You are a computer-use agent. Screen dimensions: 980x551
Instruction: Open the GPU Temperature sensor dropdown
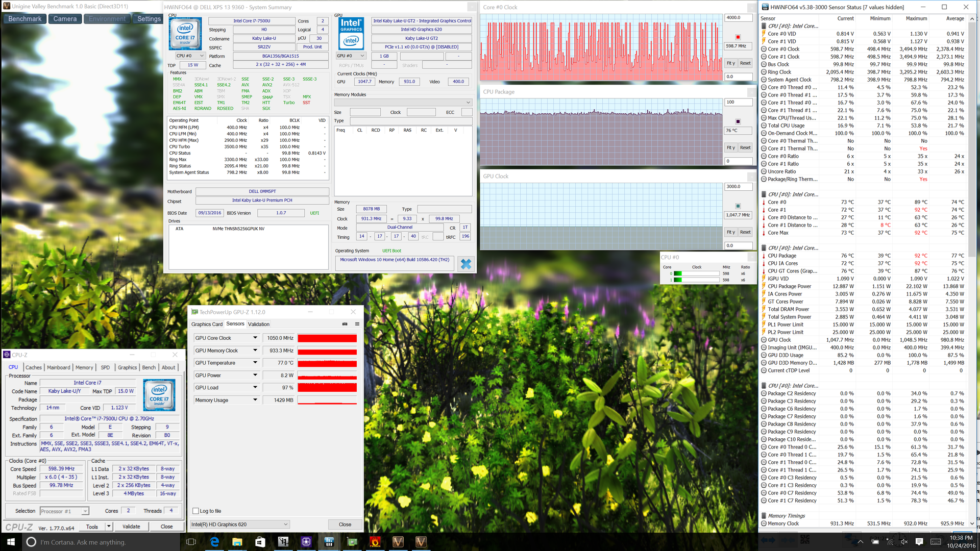click(255, 363)
